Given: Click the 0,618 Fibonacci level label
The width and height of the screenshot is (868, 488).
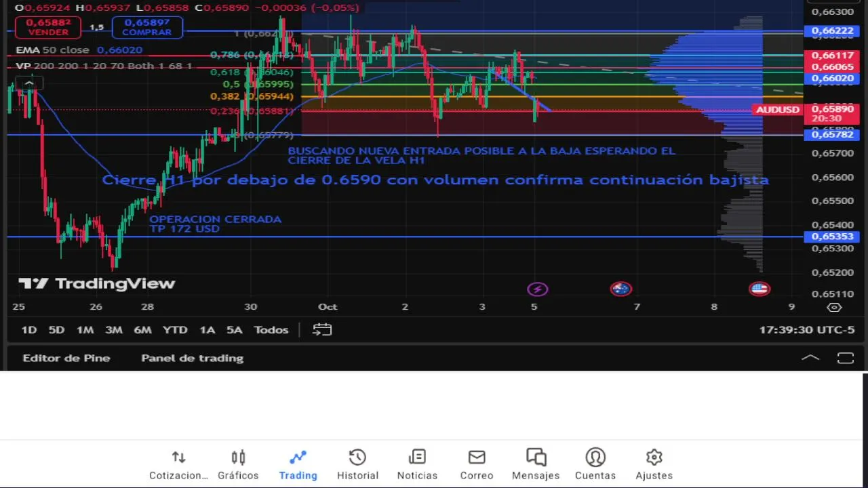Looking at the screenshot, I should (x=251, y=72).
